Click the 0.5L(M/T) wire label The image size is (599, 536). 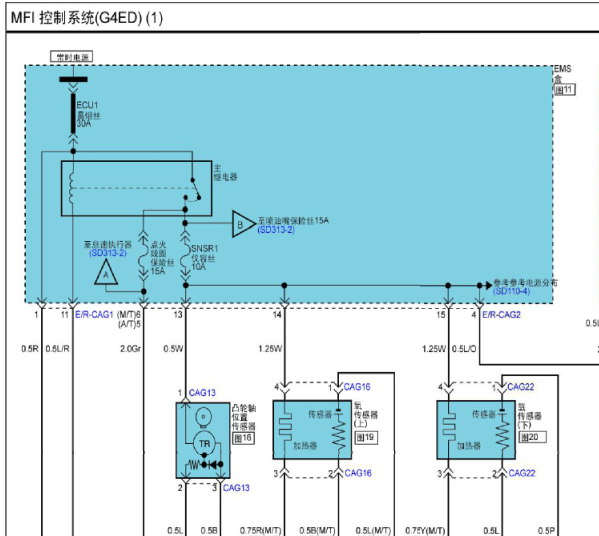pos(373,531)
